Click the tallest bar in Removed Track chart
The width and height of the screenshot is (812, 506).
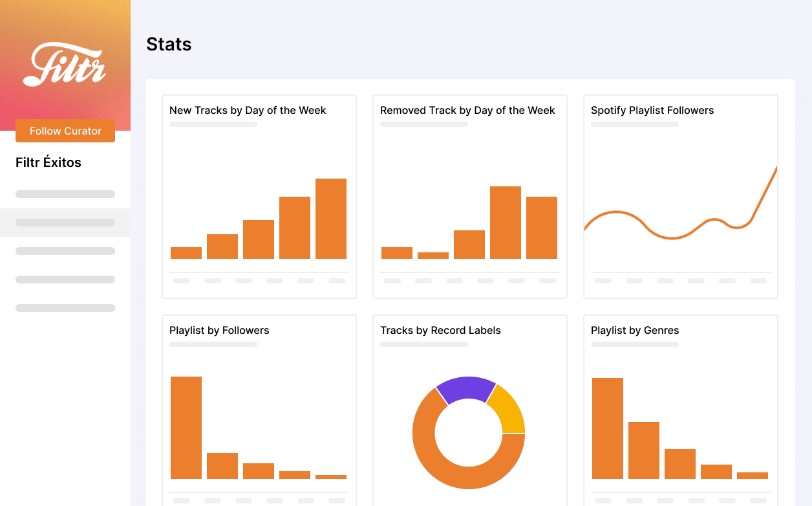[x=506, y=223]
